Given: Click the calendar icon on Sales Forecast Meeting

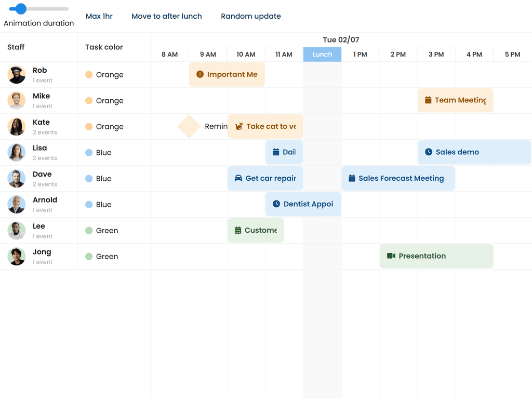Looking at the screenshot, I should (352, 178).
